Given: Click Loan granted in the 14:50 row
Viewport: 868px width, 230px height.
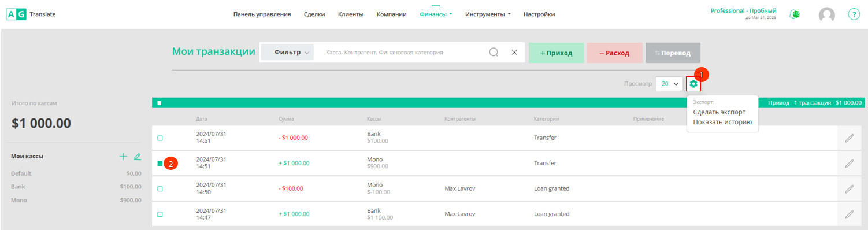Looking at the screenshot, I should click(x=551, y=188).
